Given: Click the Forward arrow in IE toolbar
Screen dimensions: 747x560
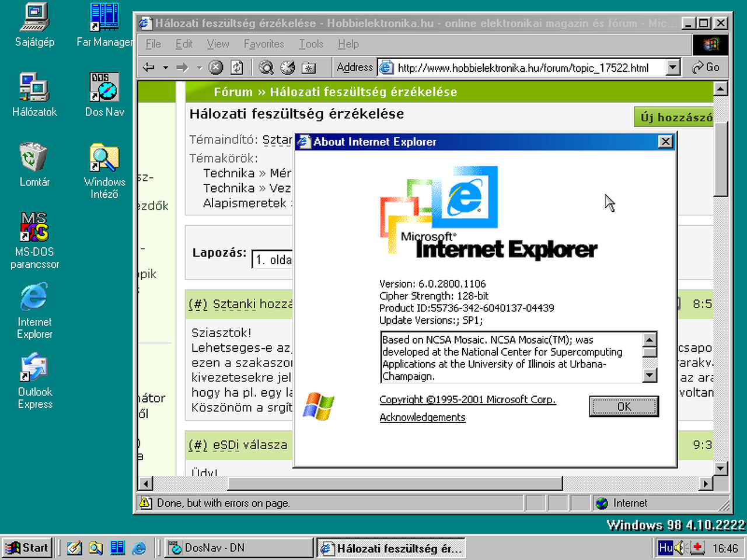Looking at the screenshot, I should pos(183,68).
